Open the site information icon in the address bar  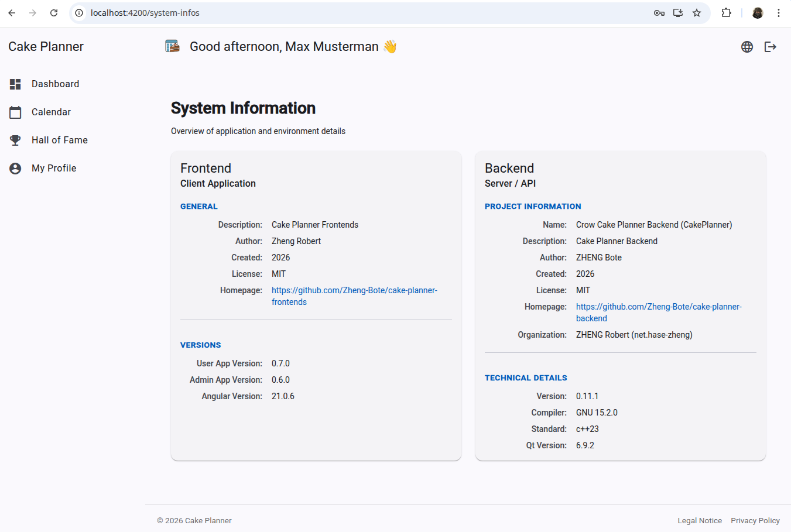coord(78,12)
